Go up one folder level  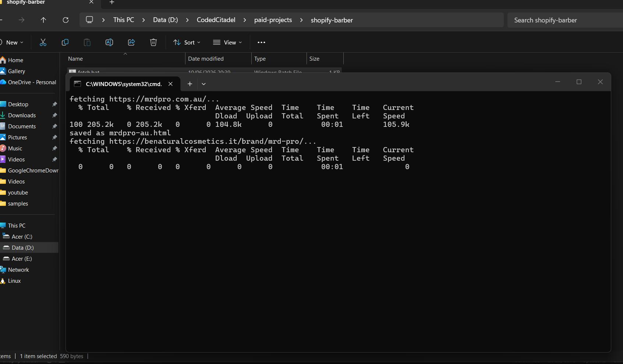(43, 20)
